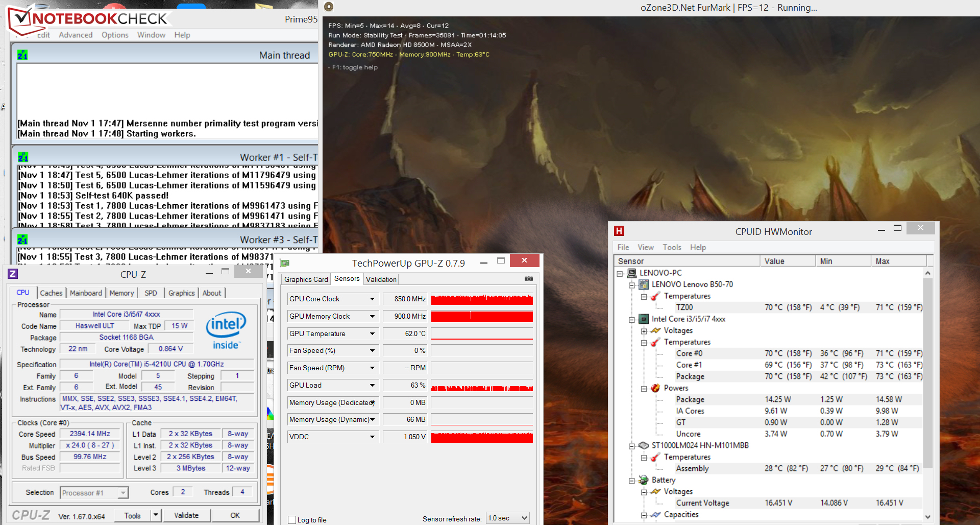Switch to the Caches tab in CPU-Z

pos(51,293)
